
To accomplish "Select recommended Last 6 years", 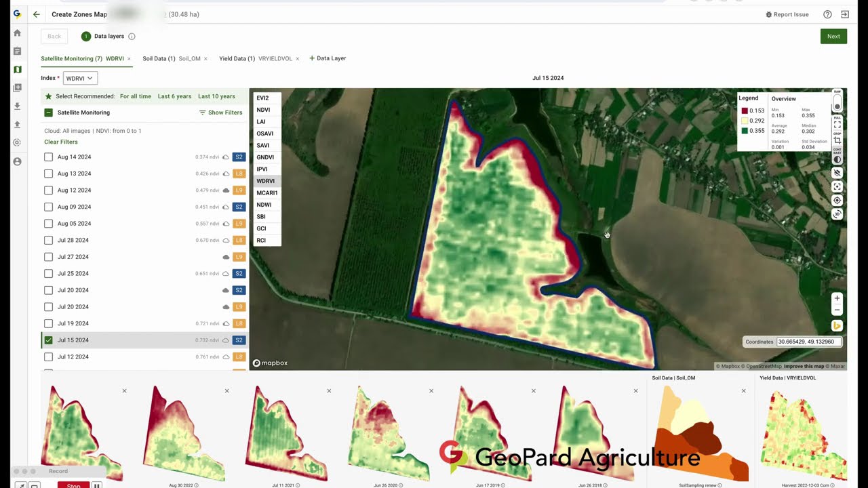I will pyautogui.click(x=174, y=96).
